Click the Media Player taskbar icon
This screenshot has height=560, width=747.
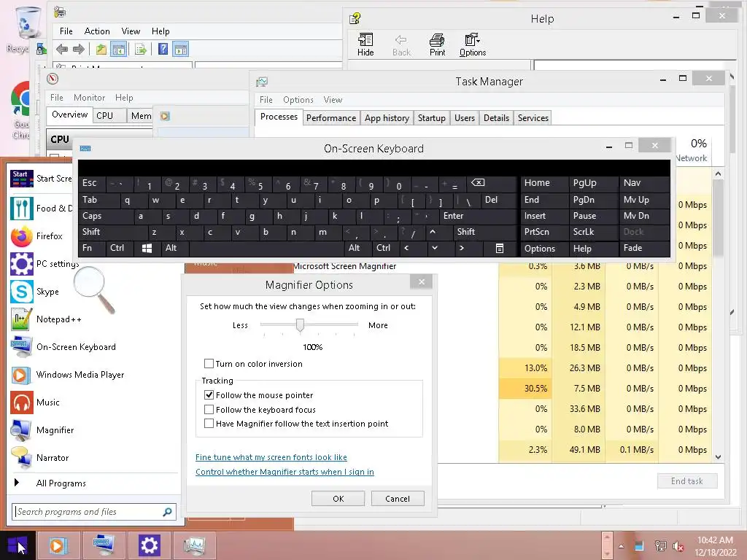[x=59, y=545]
